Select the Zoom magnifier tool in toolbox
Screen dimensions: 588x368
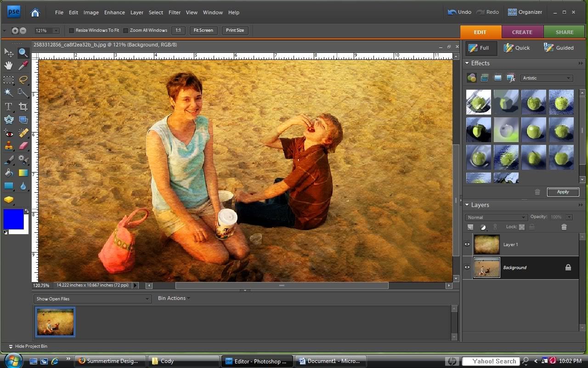click(x=23, y=53)
